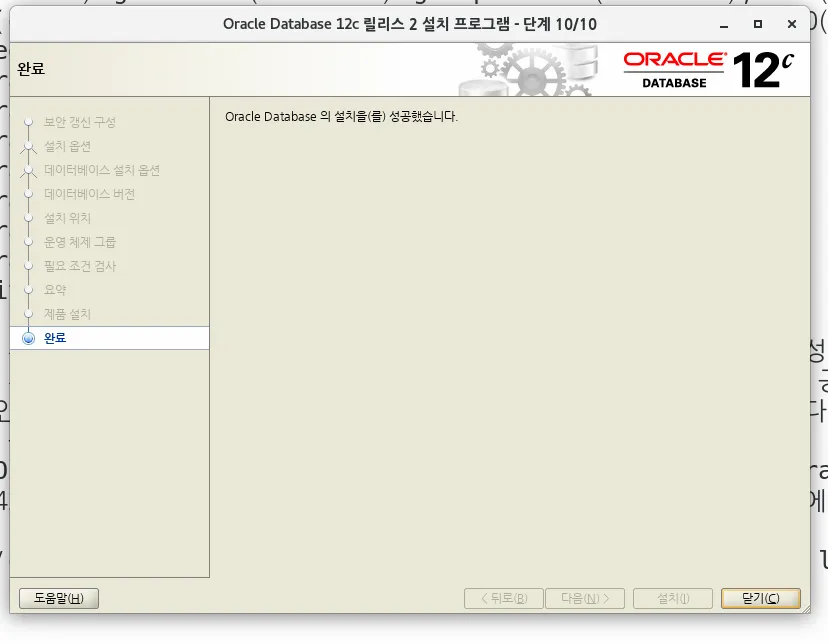Click the success message about Oracle Database 설치
The image size is (828, 644).
click(x=341, y=116)
